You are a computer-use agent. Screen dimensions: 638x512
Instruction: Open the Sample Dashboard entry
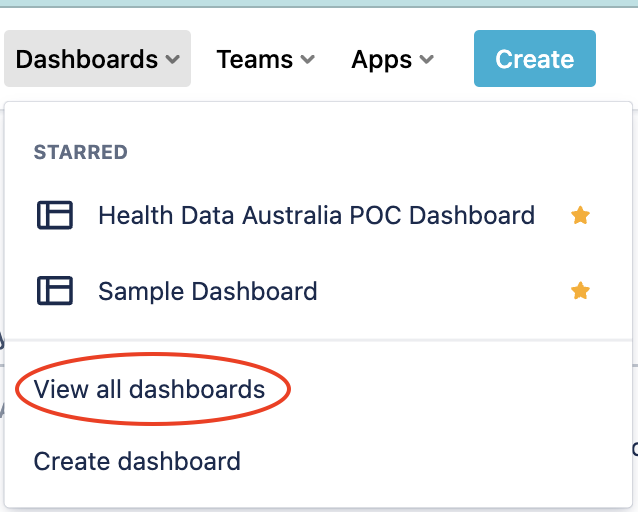click(x=208, y=291)
